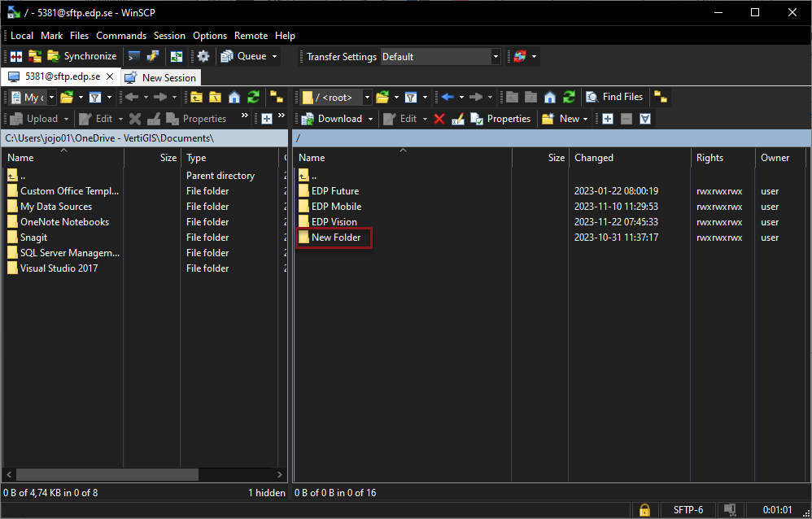
Task: Open remote Back history dropdown arrow
Action: tap(461, 98)
